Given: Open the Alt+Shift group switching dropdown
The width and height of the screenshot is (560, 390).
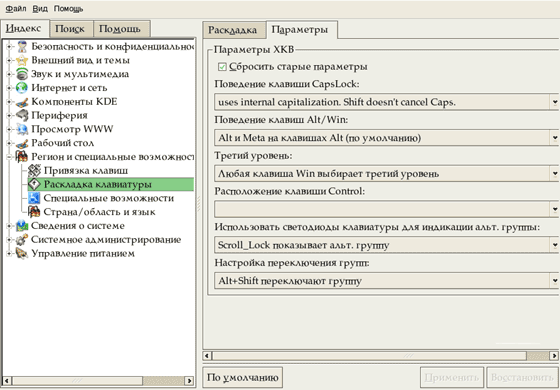Looking at the screenshot, I should click(x=386, y=281).
